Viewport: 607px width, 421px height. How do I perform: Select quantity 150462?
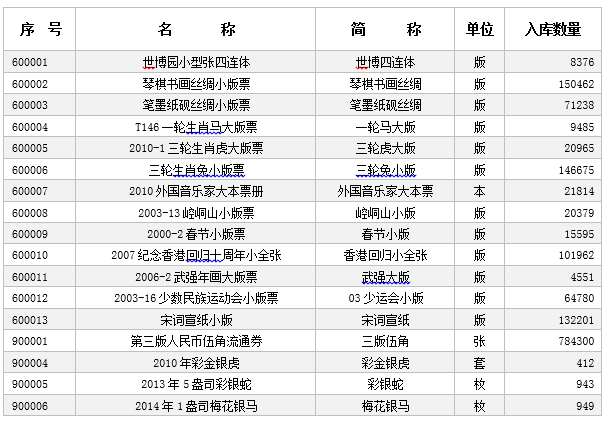[576, 84]
